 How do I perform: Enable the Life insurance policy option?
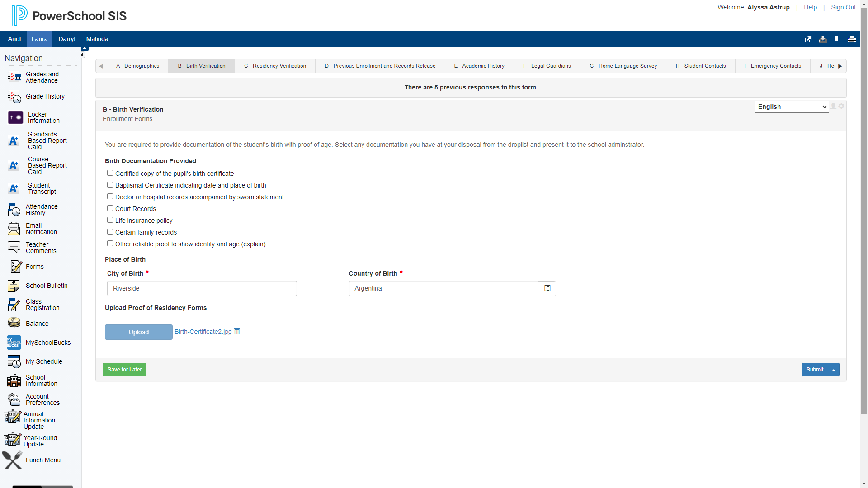tap(110, 220)
